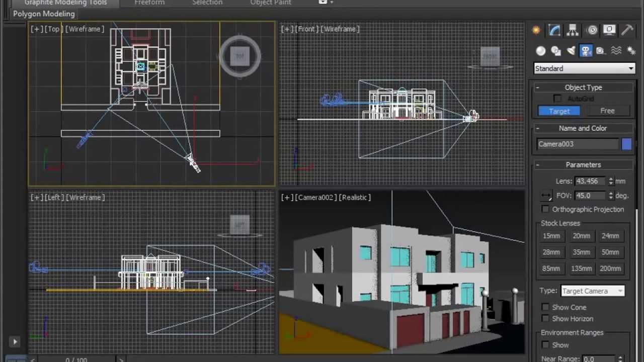The width and height of the screenshot is (644, 362).
Task: Select the Systems gears category icon
Action: pyautogui.click(x=630, y=51)
